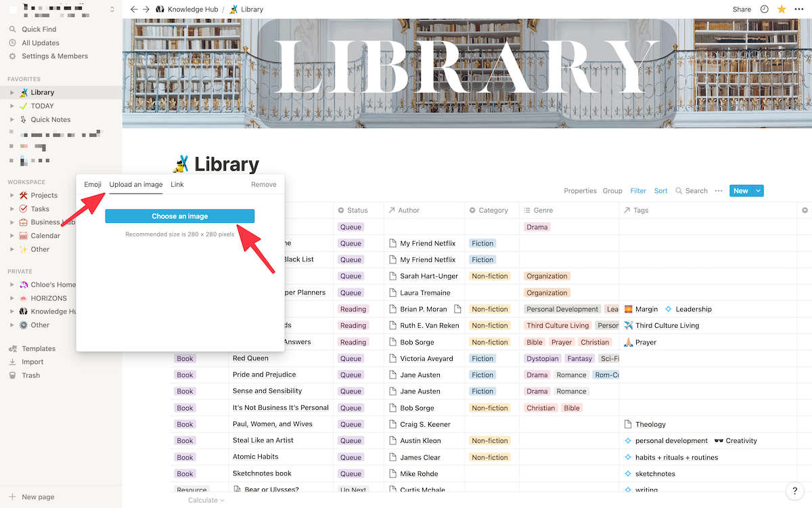Click the Library page icon beside title
The image size is (812, 508).
pos(180,164)
